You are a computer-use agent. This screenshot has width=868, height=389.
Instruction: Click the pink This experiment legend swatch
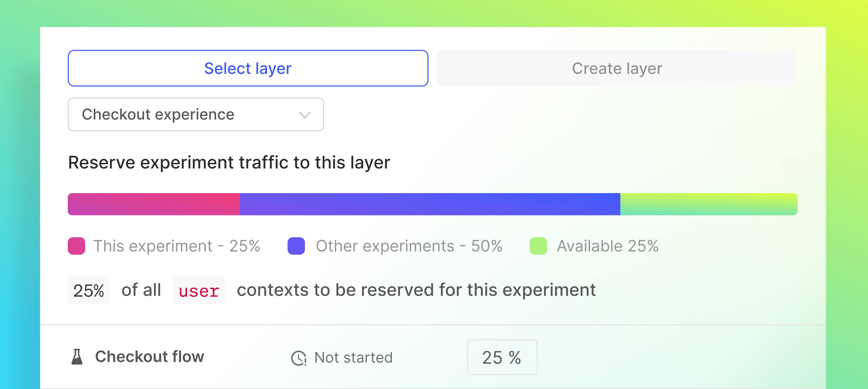tap(76, 246)
